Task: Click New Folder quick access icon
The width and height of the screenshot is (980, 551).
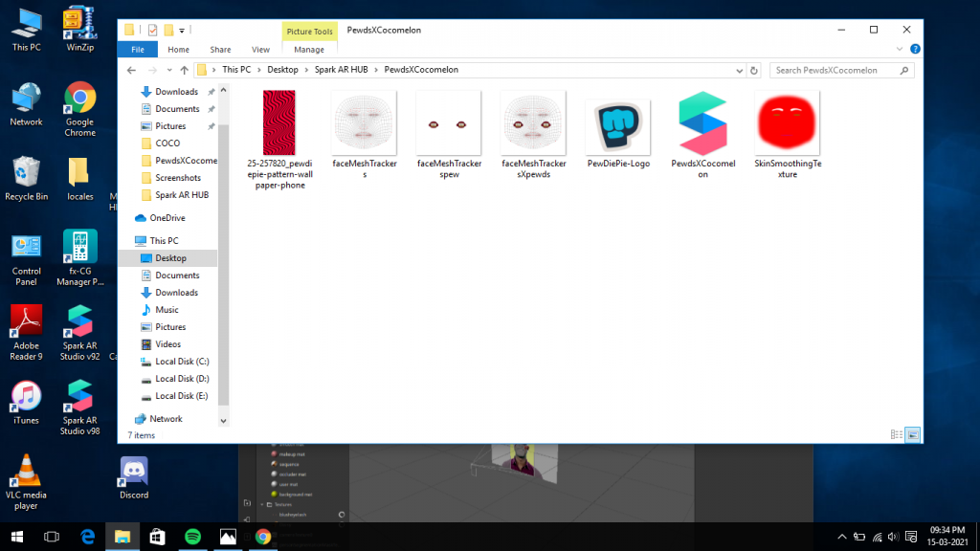Action: coord(168,30)
